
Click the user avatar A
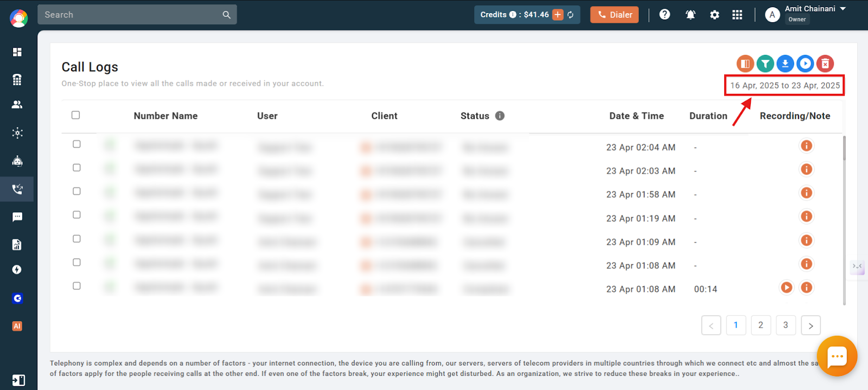(x=772, y=15)
